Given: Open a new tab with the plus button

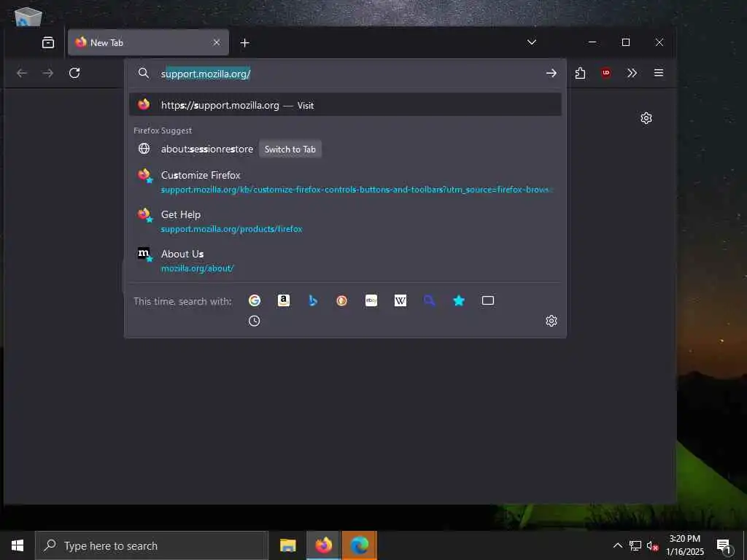Looking at the screenshot, I should pos(245,43).
